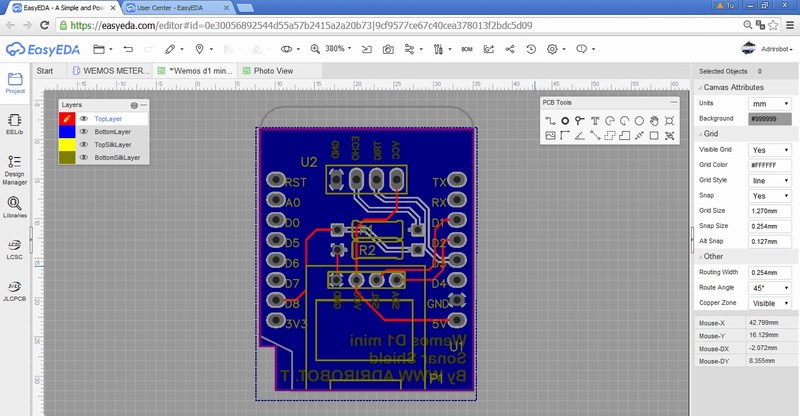Image resolution: width=800 pixels, height=416 pixels.
Task: Open the 380% zoom level dropdown
Action: pyautogui.click(x=339, y=48)
